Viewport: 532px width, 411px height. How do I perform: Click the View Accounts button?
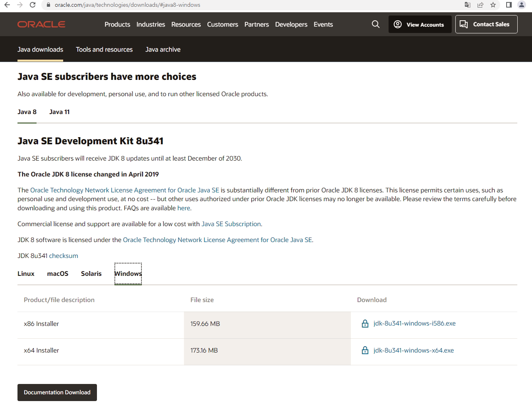pos(420,24)
